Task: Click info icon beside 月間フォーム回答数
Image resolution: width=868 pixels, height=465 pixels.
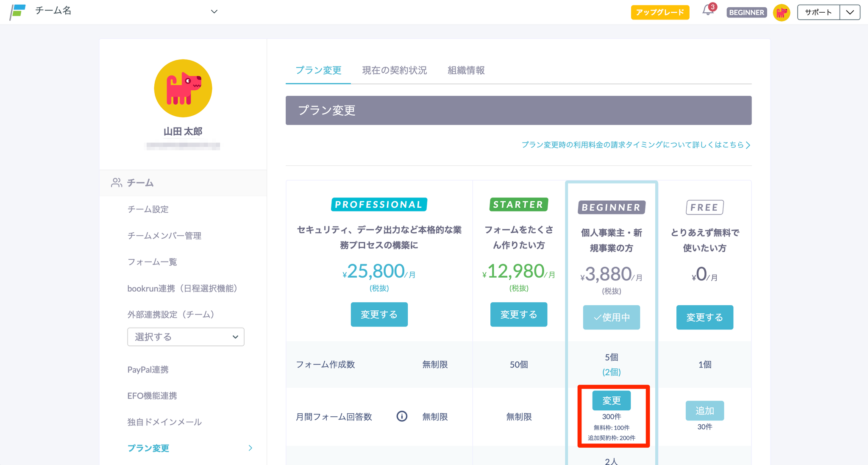Action: (x=402, y=416)
